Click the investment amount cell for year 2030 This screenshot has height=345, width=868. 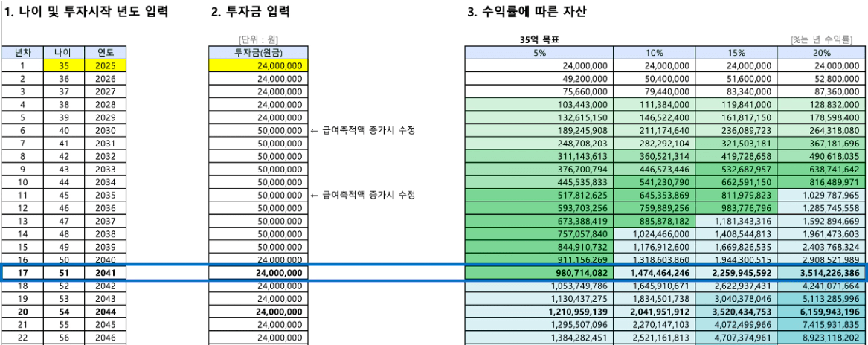[x=258, y=131]
